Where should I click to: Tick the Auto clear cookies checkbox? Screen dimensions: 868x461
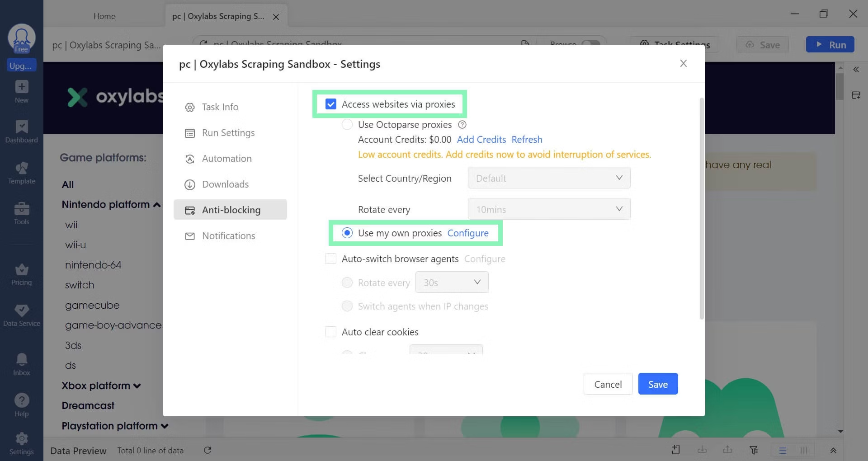[x=331, y=332]
